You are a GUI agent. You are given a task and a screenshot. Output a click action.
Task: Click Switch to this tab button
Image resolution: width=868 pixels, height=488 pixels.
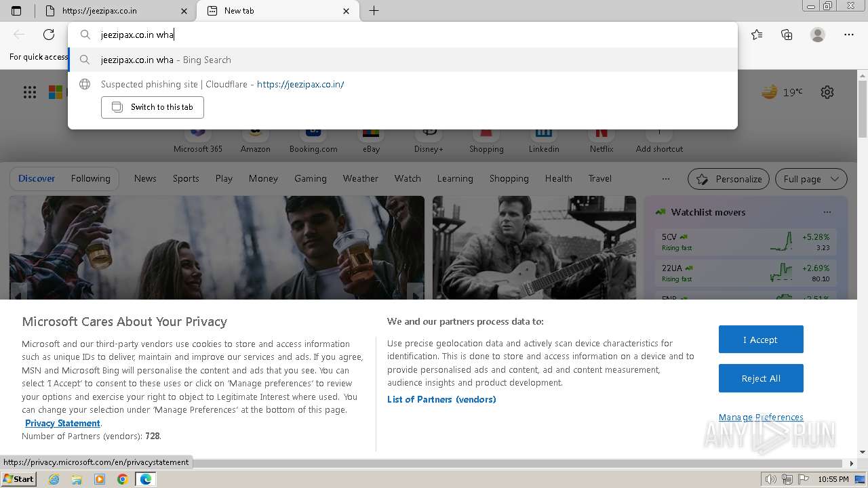point(153,107)
